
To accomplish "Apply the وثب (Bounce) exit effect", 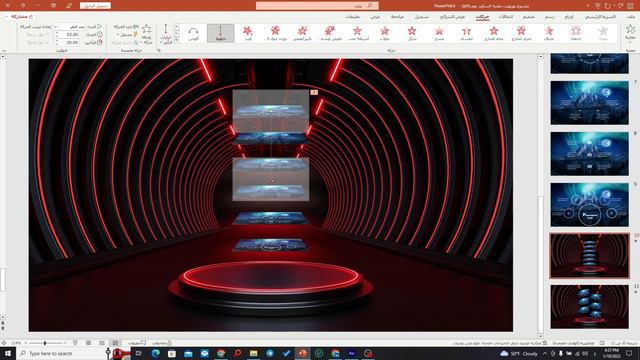I will coord(248,33).
